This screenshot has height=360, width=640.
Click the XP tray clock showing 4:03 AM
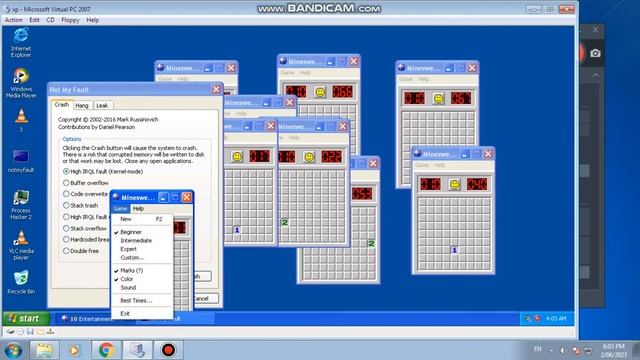coord(556,318)
